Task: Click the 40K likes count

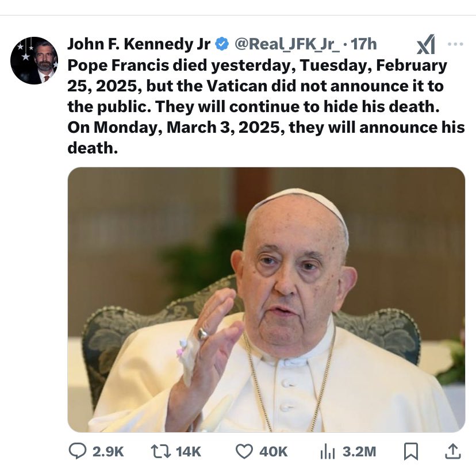Action: pyautogui.click(x=274, y=452)
